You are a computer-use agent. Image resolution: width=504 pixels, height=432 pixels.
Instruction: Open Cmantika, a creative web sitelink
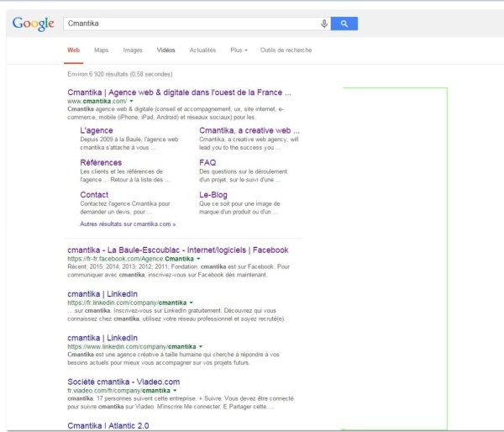tap(249, 130)
